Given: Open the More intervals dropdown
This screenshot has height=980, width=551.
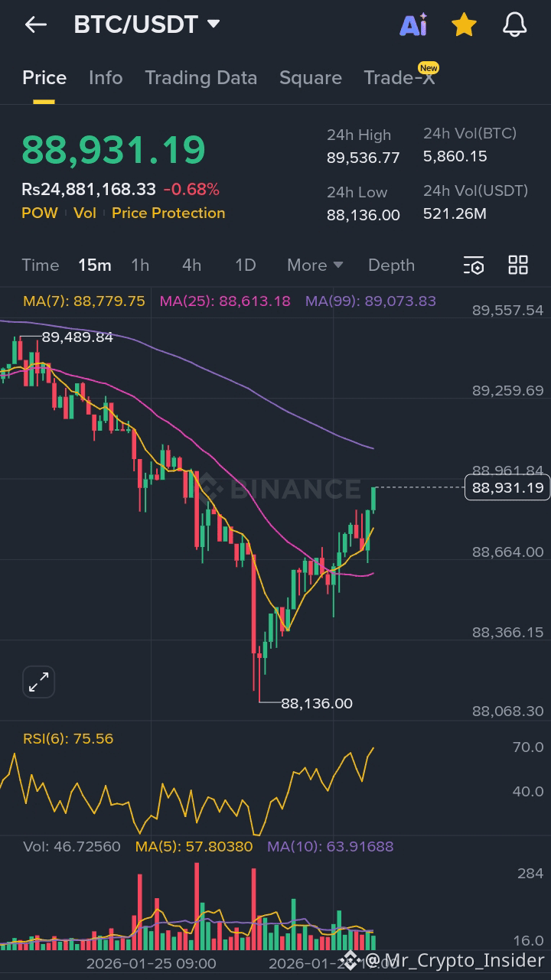Looking at the screenshot, I should pos(315,265).
